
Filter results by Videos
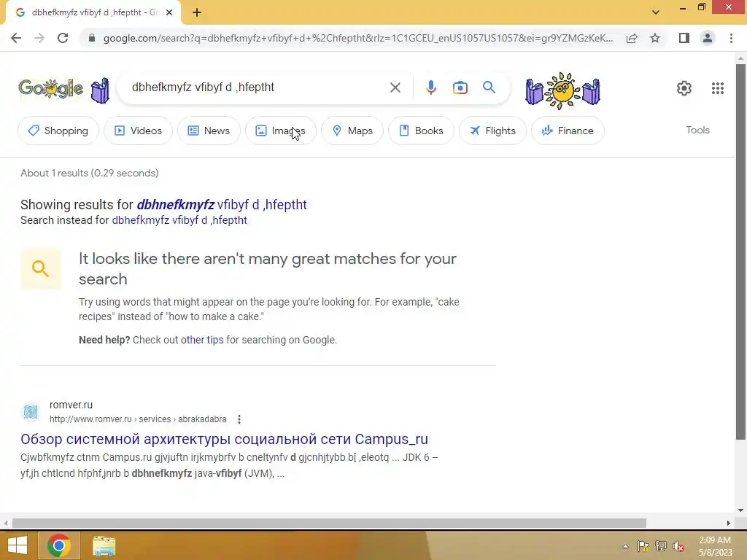(x=138, y=131)
